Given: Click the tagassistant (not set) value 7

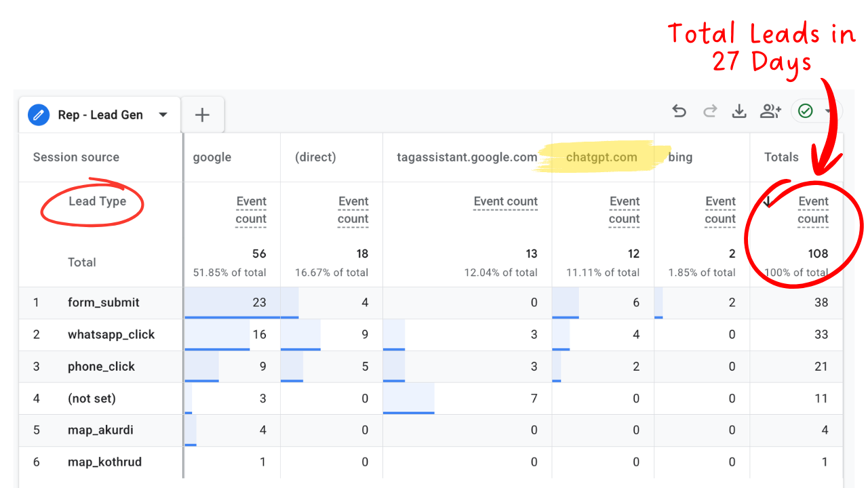Looking at the screenshot, I should pos(534,399).
